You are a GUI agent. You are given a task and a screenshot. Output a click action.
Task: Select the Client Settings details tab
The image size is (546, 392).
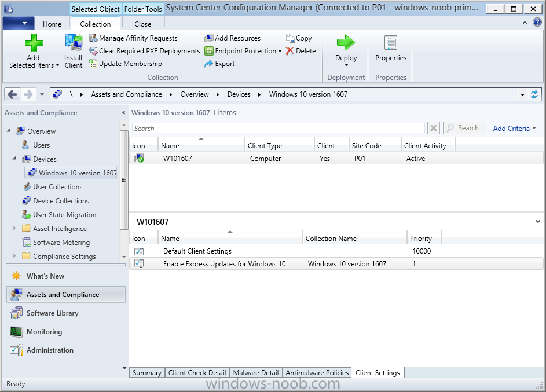[x=378, y=372]
